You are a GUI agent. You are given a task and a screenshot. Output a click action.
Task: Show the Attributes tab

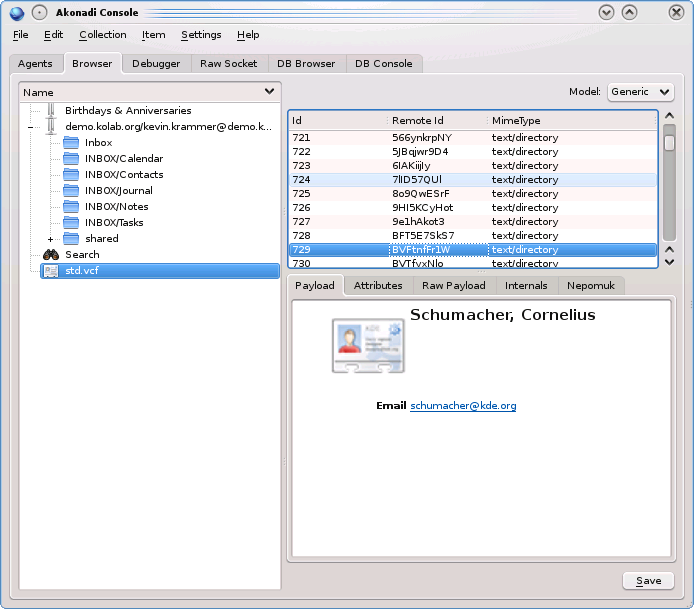click(378, 286)
